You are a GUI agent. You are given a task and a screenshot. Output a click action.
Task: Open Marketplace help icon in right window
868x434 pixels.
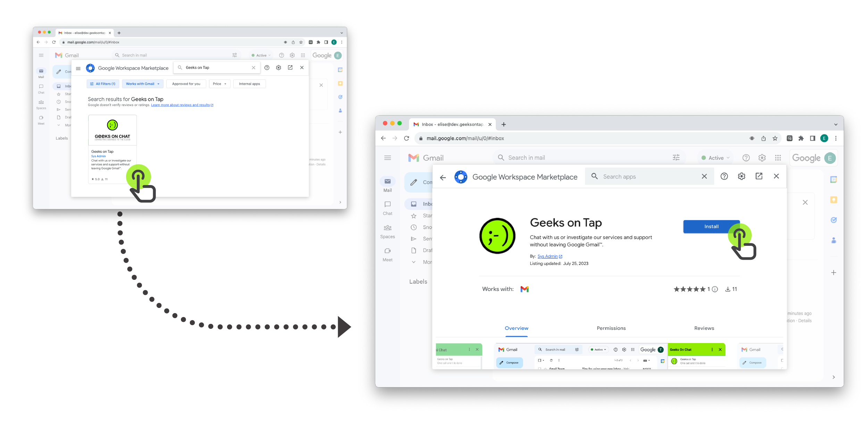coord(724,176)
